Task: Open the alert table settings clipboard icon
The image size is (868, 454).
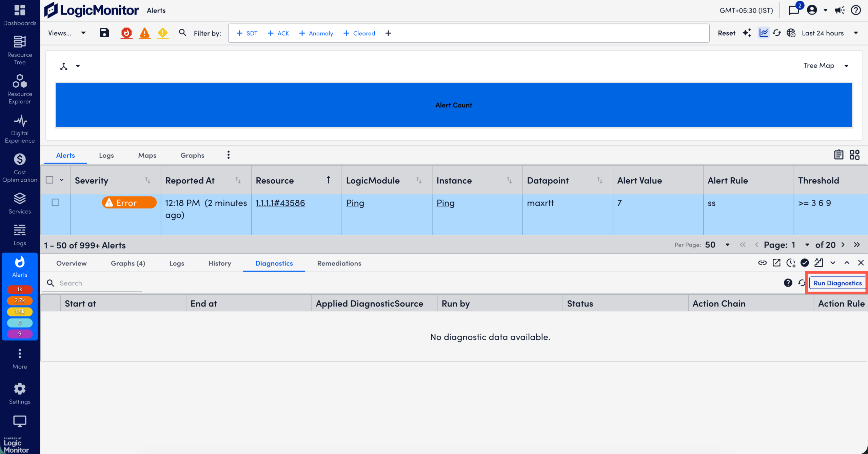Action: click(x=839, y=155)
